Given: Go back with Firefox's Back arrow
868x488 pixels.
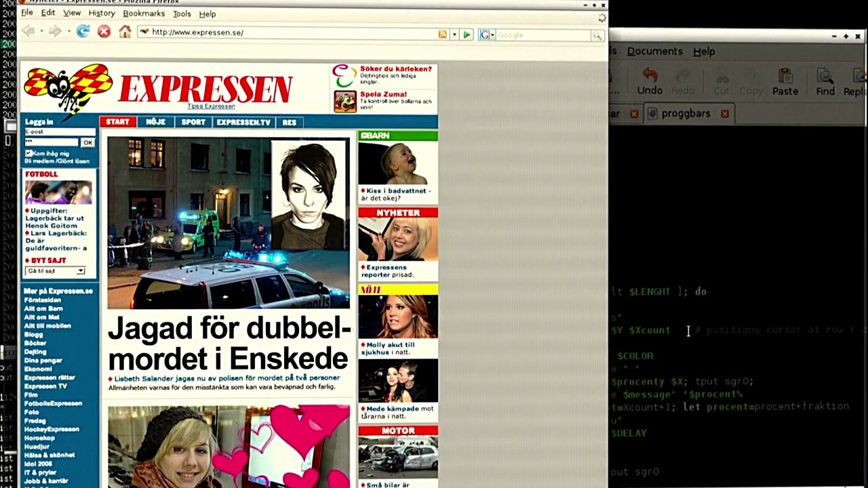Looking at the screenshot, I should click(x=28, y=32).
